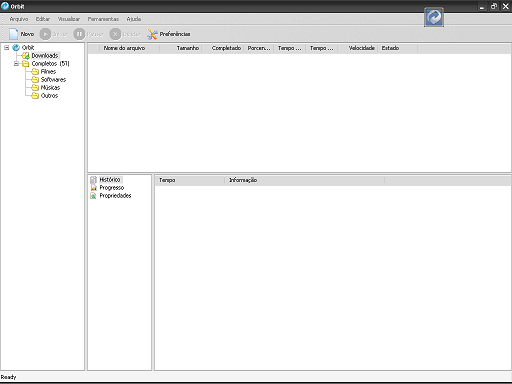Restore the Orbit window size
512x384 pixels.
(x=494, y=6)
